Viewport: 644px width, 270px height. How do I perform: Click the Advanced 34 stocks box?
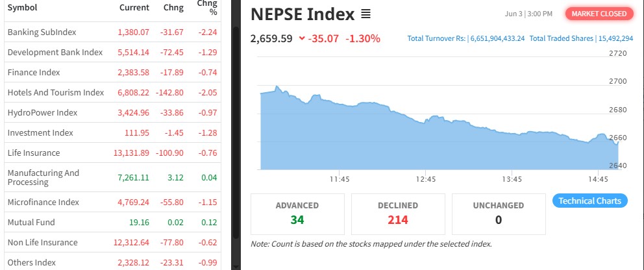(x=297, y=214)
